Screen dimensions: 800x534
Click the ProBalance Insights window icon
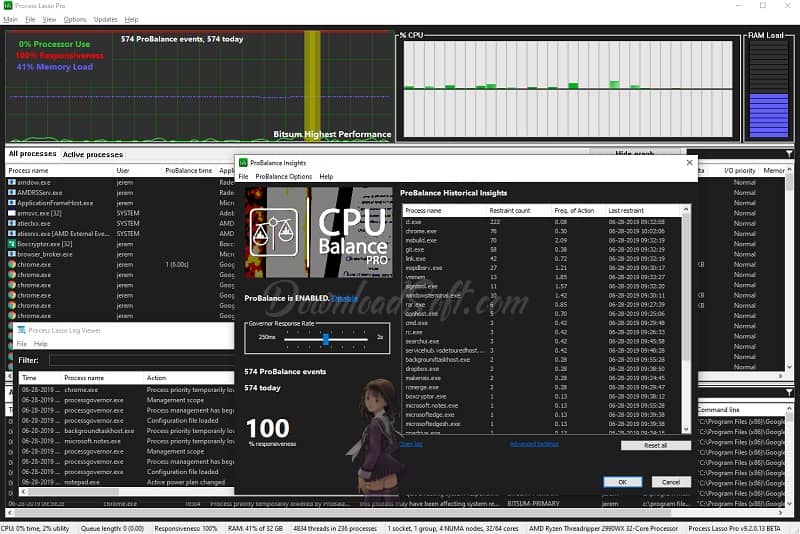[x=243, y=163]
